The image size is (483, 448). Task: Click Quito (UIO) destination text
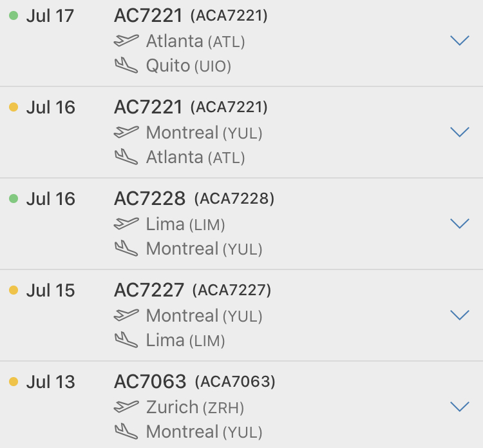[188, 65]
